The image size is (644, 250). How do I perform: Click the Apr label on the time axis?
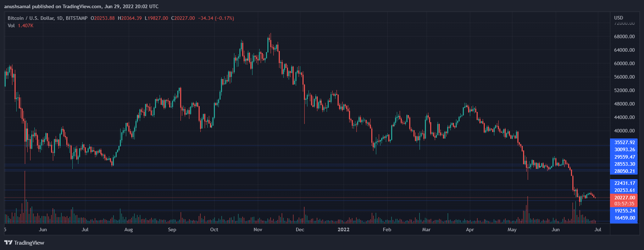coord(470,229)
